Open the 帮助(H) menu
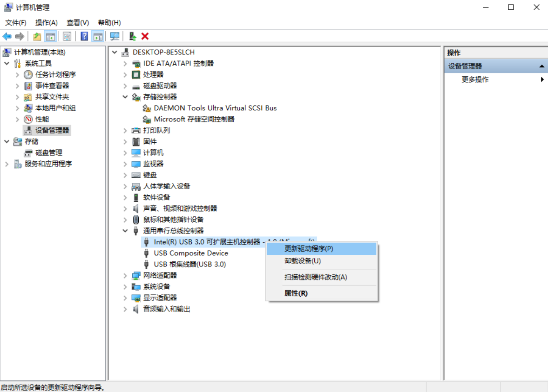Image resolution: width=548 pixels, height=392 pixels. coord(109,23)
